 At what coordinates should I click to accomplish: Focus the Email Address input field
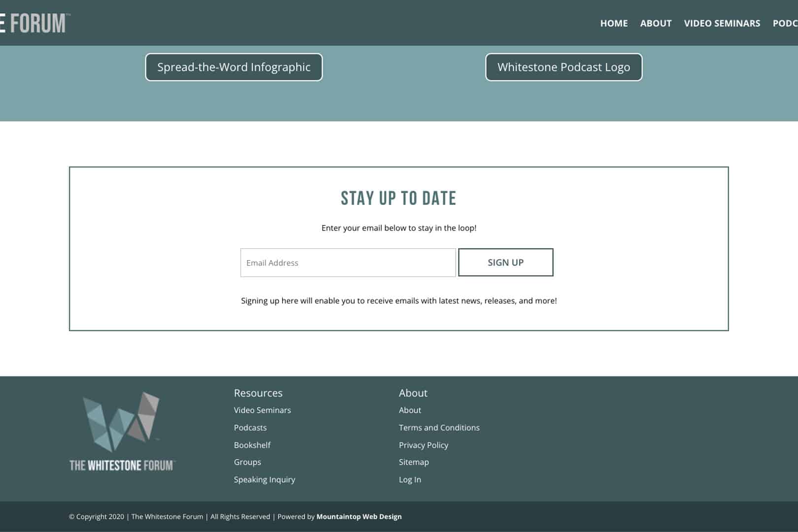pos(348,263)
